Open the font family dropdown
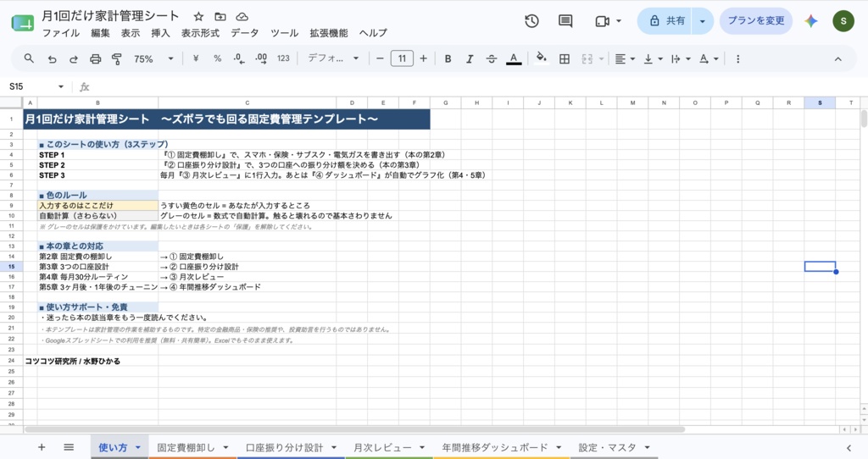Viewport: 868px width, 459px height. 333,58
